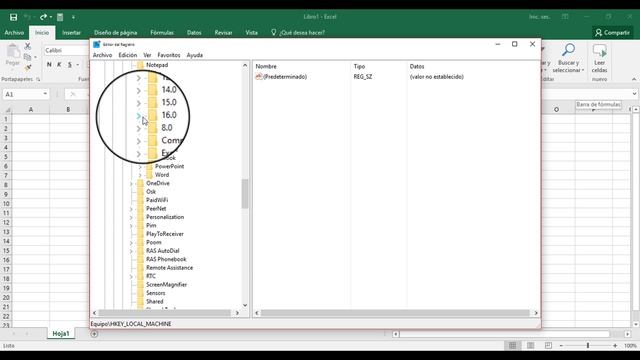The height and width of the screenshot is (360, 640).
Task: Toggle Bold (N) formatting in Excel
Action: click(x=49, y=64)
